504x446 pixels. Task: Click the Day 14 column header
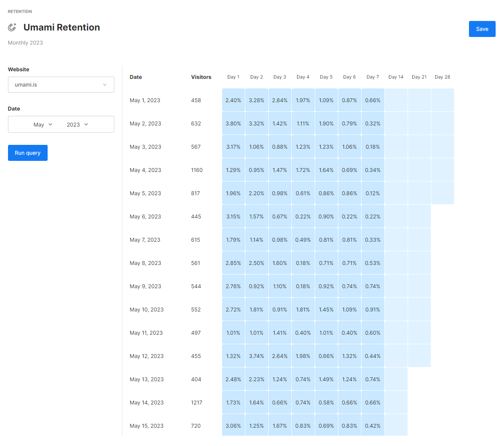click(x=396, y=77)
